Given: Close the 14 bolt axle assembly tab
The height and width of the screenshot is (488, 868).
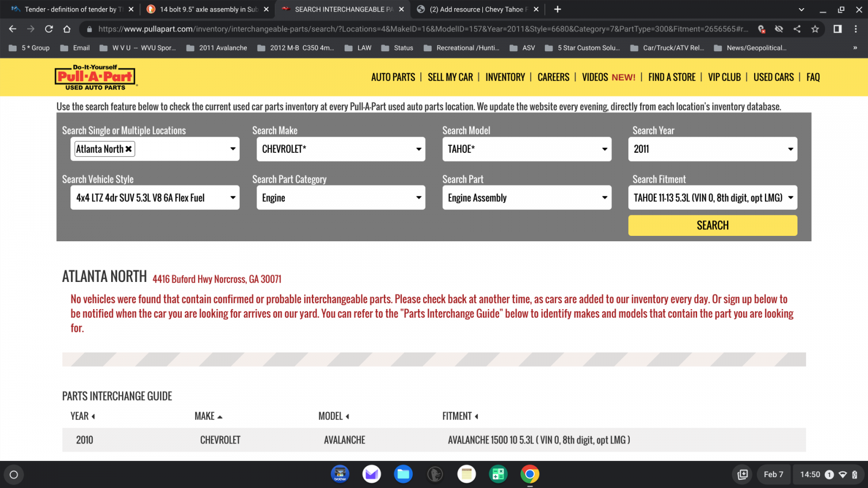Looking at the screenshot, I should (266, 9).
